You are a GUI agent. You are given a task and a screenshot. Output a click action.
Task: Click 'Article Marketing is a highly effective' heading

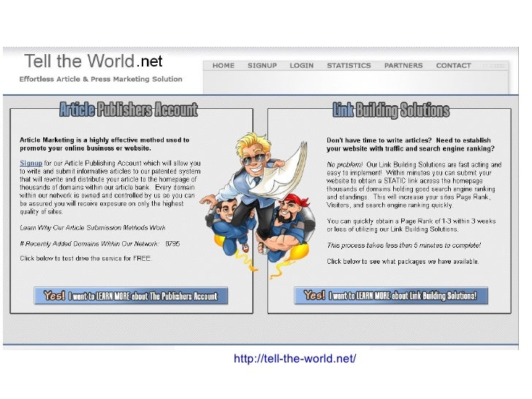point(104,144)
